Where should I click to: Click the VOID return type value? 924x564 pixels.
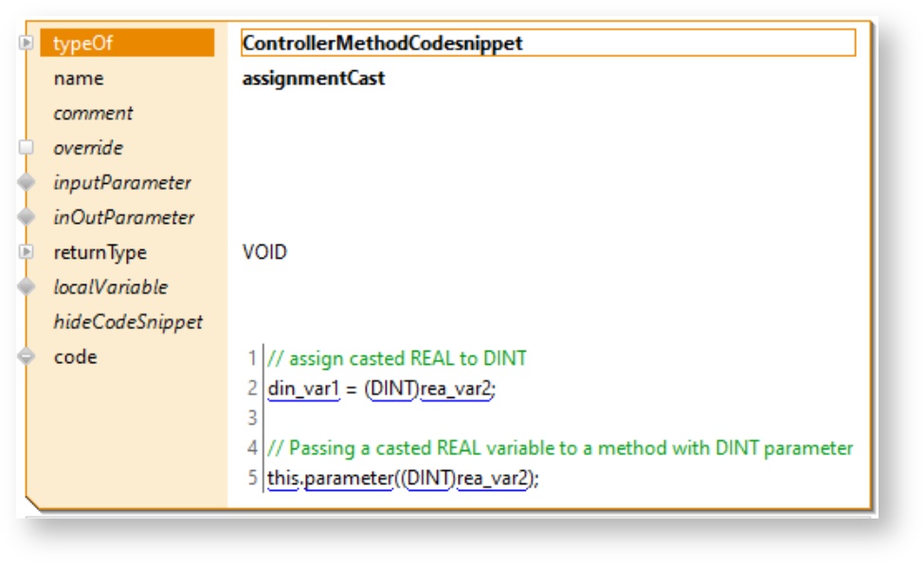(264, 252)
